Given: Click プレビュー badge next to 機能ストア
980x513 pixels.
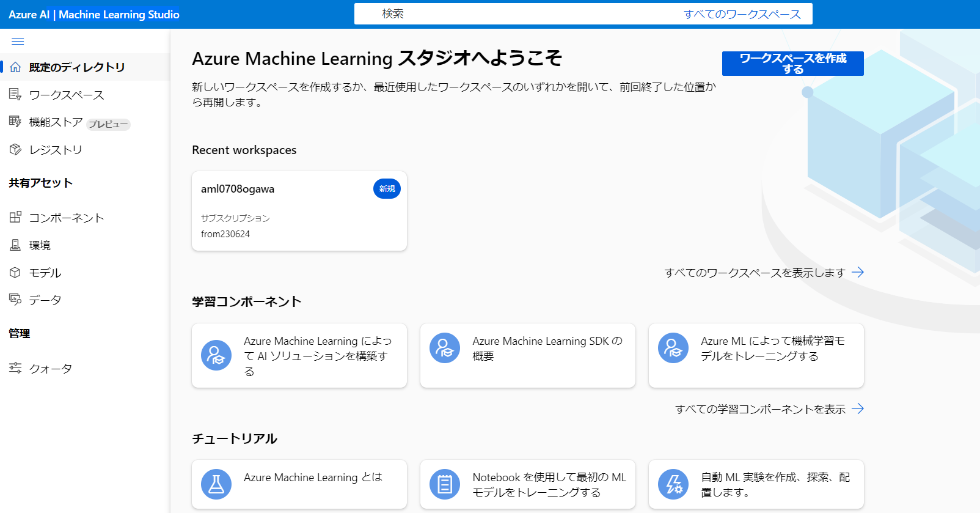Looking at the screenshot, I should (108, 124).
